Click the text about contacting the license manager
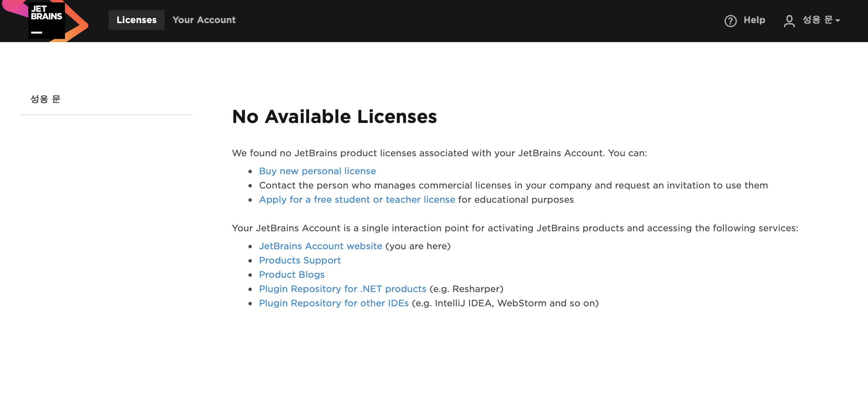This screenshot has height=398, width=868. tap(514, 185)
